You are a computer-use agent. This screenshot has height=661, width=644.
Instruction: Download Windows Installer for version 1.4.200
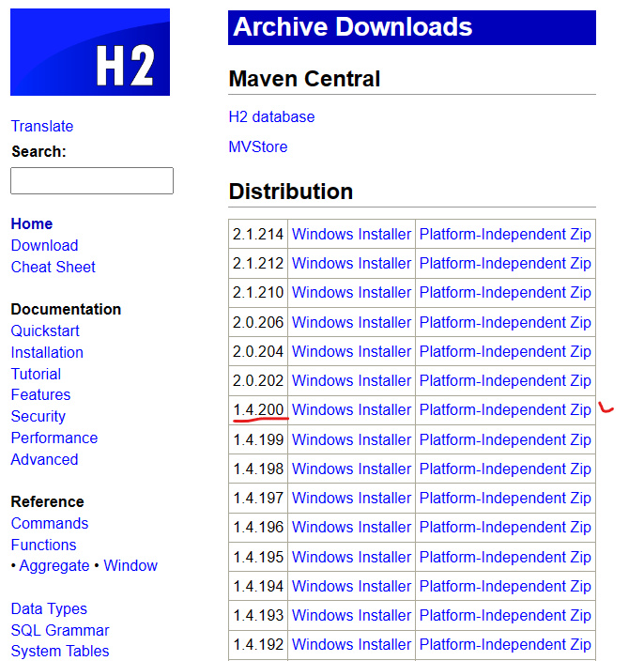(x=351, y=409)
